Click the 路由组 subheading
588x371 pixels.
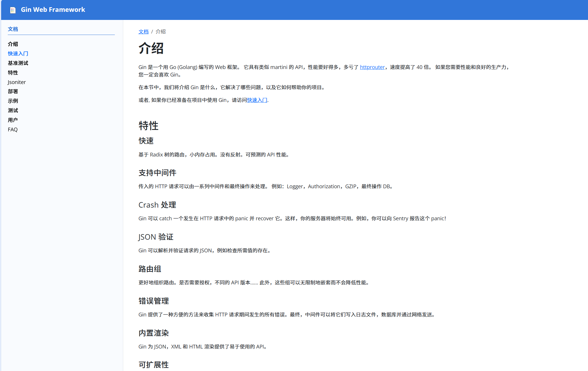[150, 269]
